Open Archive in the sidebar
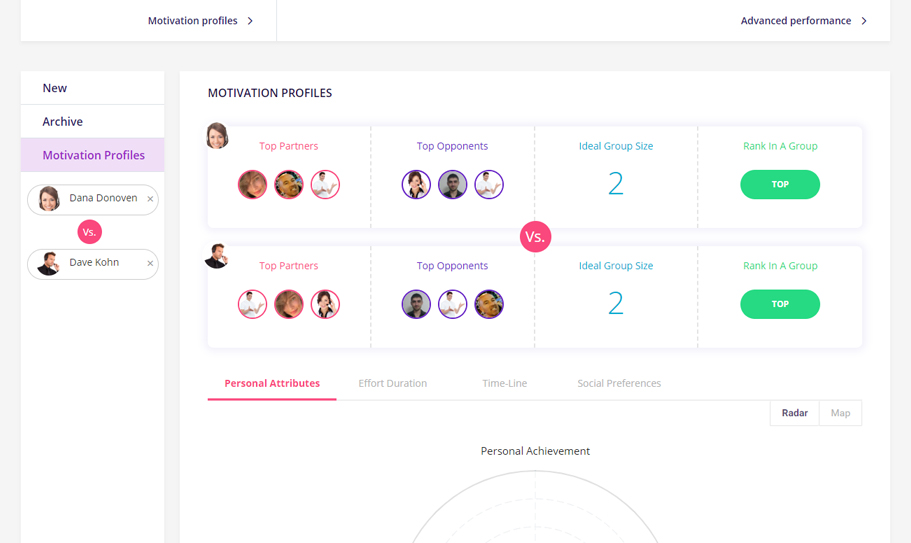 tap(62, 121)
